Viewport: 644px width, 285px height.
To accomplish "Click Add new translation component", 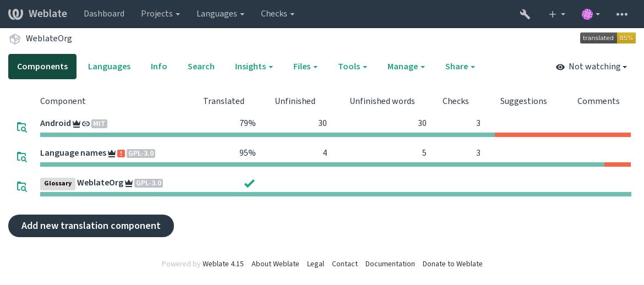I will 91,226.
